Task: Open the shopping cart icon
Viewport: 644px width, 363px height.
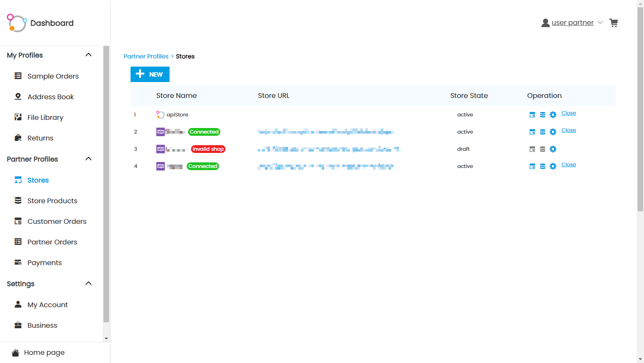Action: tap(614, 23)
